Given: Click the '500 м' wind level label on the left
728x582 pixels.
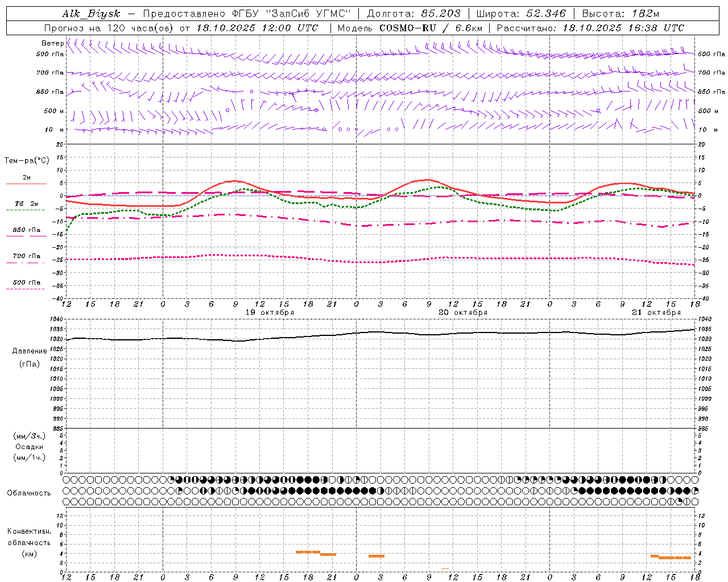Looking at the screenshot, I should pos(54,111).
